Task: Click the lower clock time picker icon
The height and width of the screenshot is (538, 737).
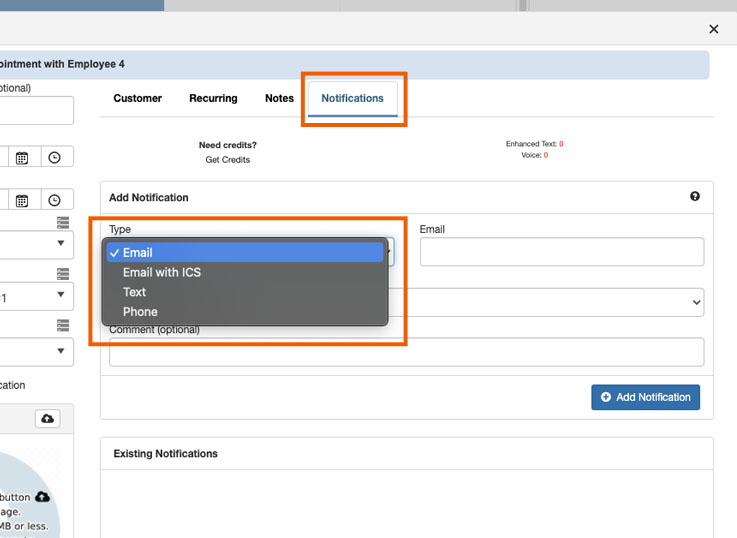Action: pos(55,201)
